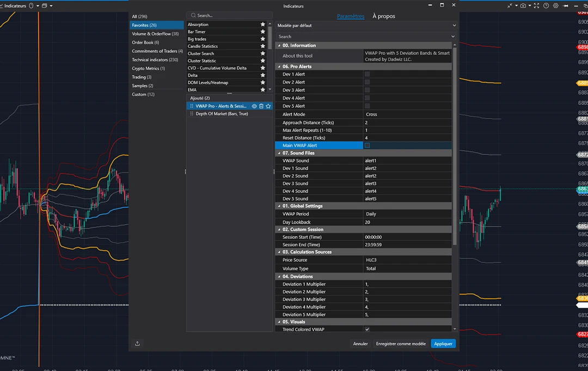This screenshot has width=588, height=371.
Task: Click the pin icon in the top toolbar
Action: pos(566,5)
